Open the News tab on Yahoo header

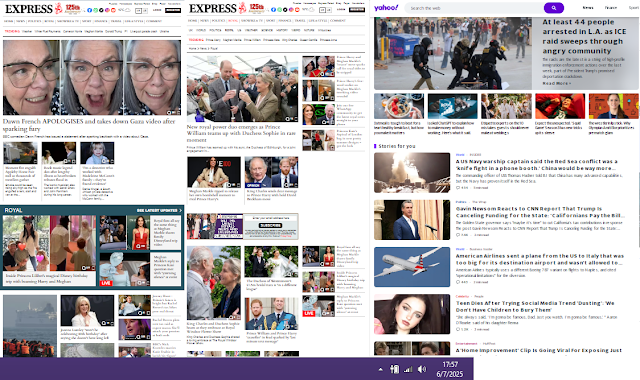coord(588,8)
